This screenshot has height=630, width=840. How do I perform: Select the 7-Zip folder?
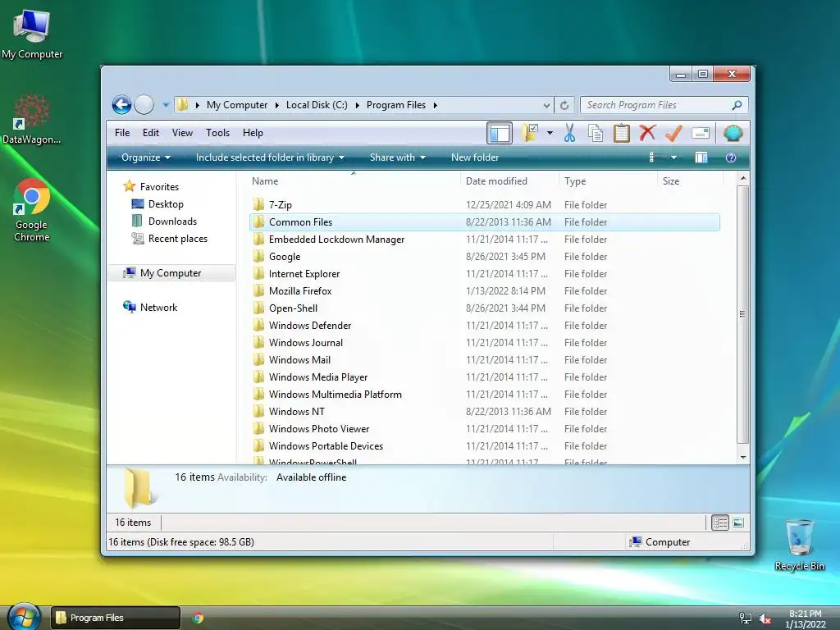point(281,204)
